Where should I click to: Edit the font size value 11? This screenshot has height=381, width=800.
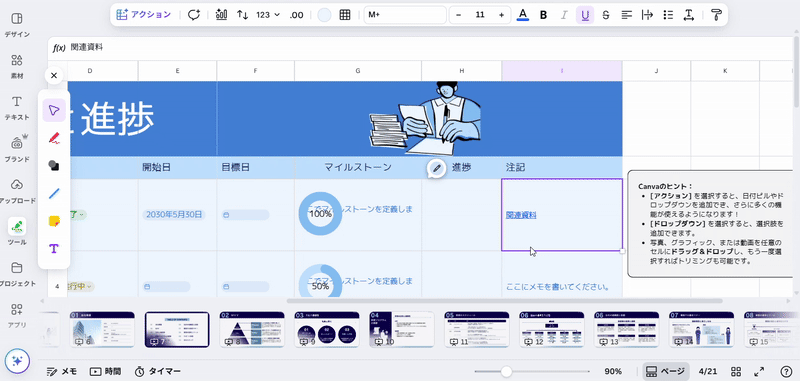coord(480,15)
